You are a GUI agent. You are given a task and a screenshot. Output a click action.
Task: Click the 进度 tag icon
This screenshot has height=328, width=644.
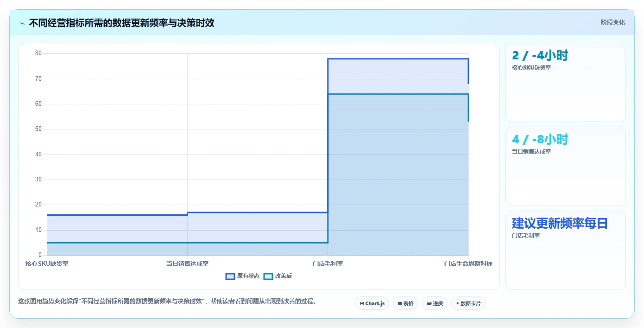click(x=429, y=303)
